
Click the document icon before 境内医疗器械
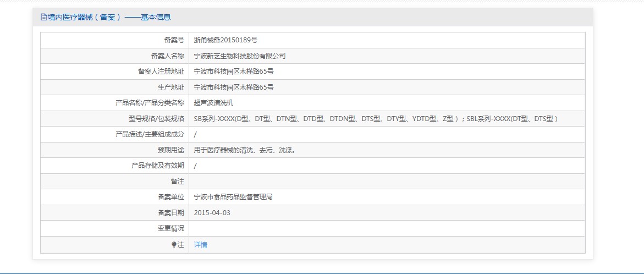43,17
